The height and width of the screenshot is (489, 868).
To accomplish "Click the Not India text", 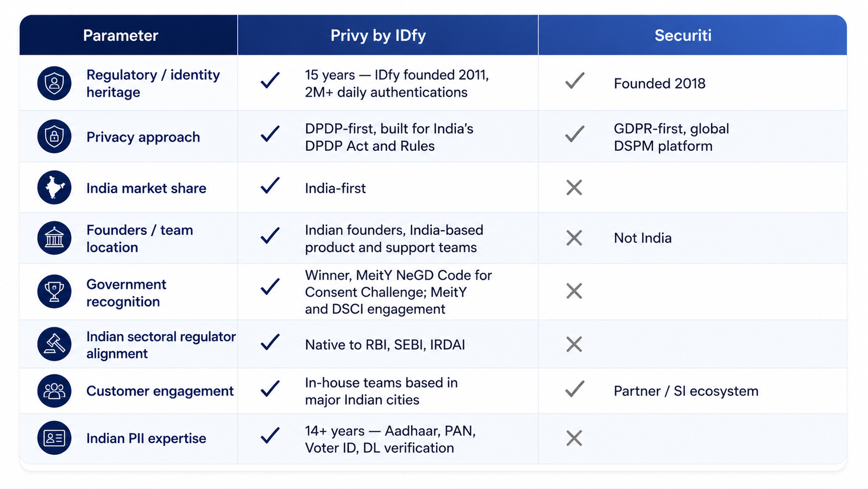I will point(643,238).
